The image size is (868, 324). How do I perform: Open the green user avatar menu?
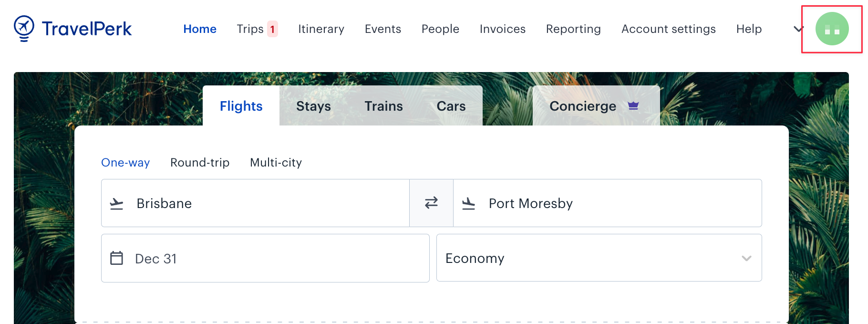[x=832, y=29]
